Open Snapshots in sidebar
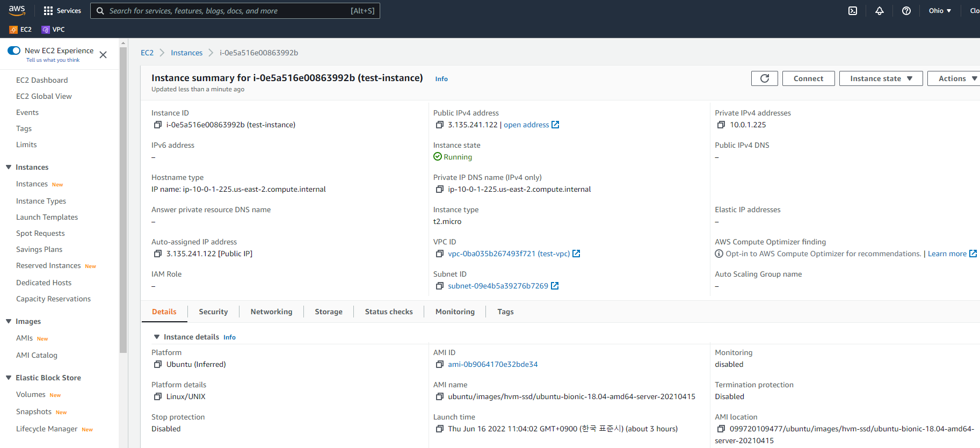 34,411
